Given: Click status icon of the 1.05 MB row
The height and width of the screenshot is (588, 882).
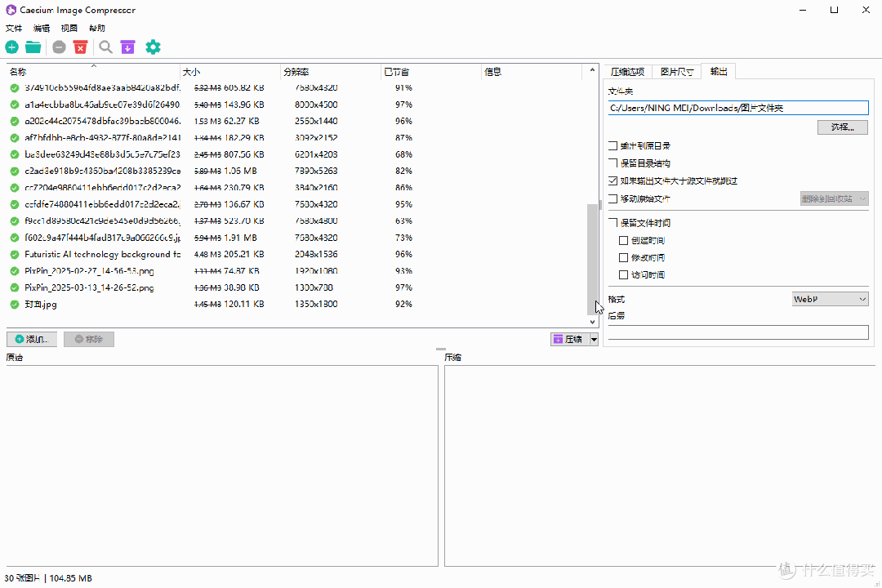Looking at the screenshot, I should (x=15, y=171).
